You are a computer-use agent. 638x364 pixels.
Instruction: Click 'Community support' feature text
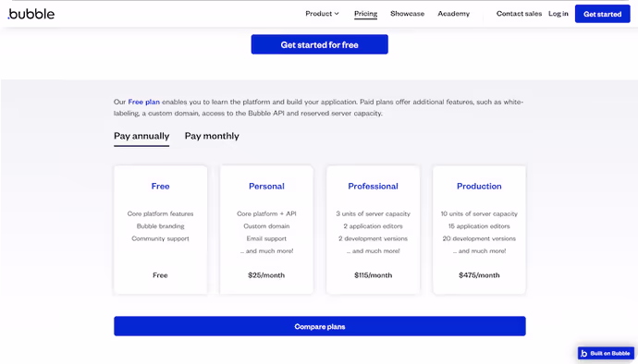coord(160,238)
